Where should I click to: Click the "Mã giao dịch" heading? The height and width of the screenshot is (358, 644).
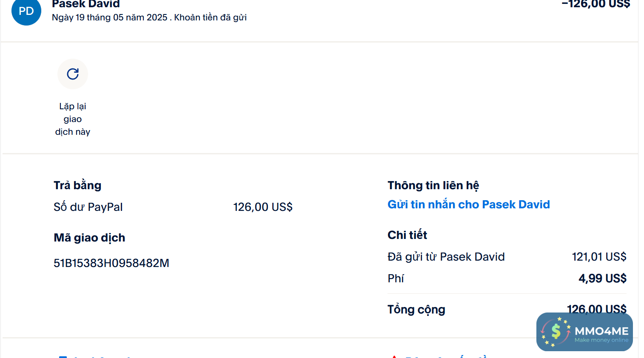tap(89, 238)
